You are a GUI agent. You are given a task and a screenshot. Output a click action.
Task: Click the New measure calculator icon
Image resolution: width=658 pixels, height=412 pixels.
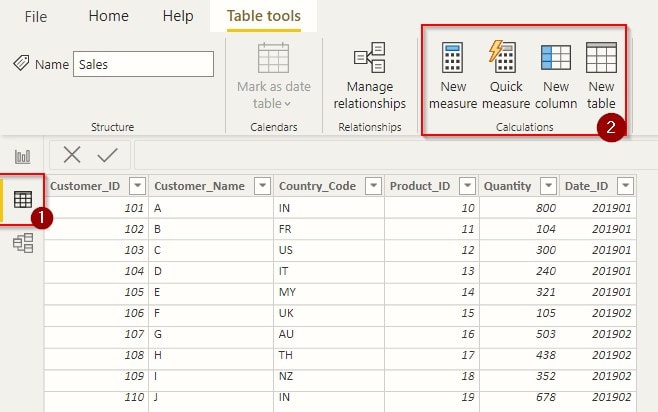click(452, 57)
